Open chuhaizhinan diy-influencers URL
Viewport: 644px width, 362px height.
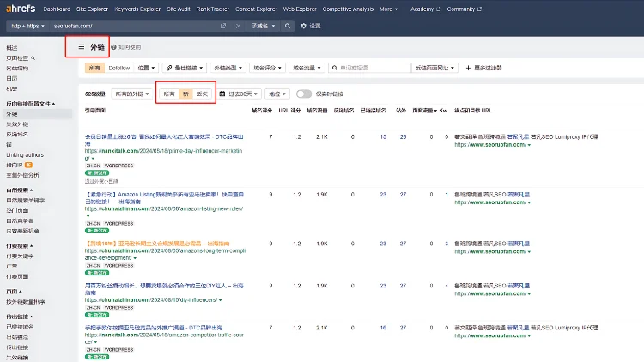click(x=151, y=300)
